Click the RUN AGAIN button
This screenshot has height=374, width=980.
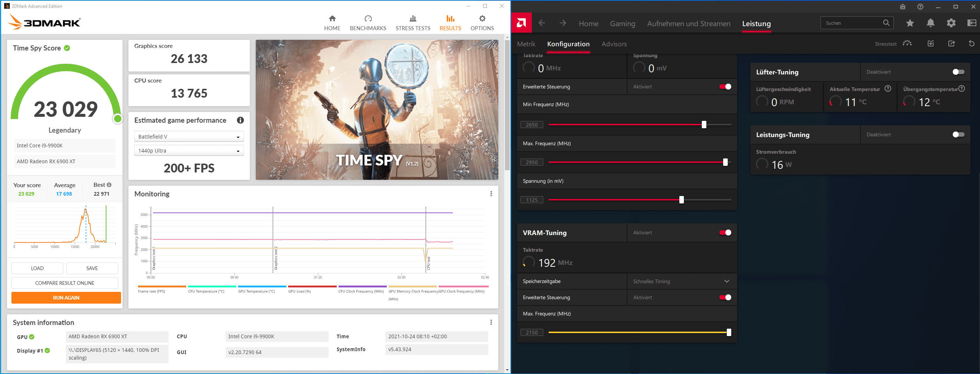click(66, 298)
